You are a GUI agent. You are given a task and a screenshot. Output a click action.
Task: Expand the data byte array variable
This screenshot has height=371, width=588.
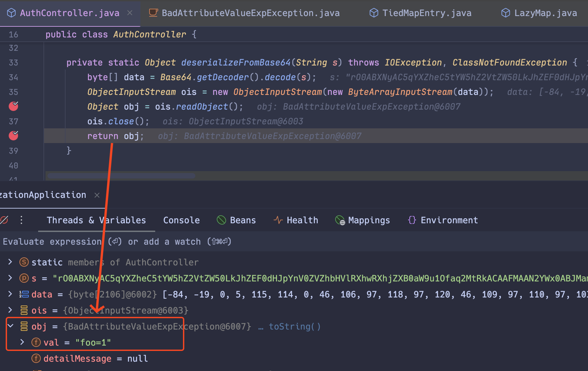[x=10, y=294]
